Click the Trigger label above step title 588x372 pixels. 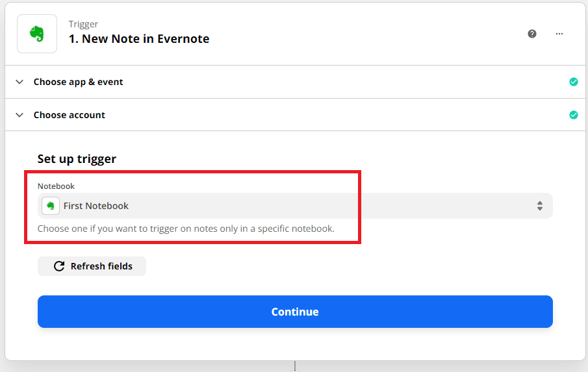coord(82,24)
